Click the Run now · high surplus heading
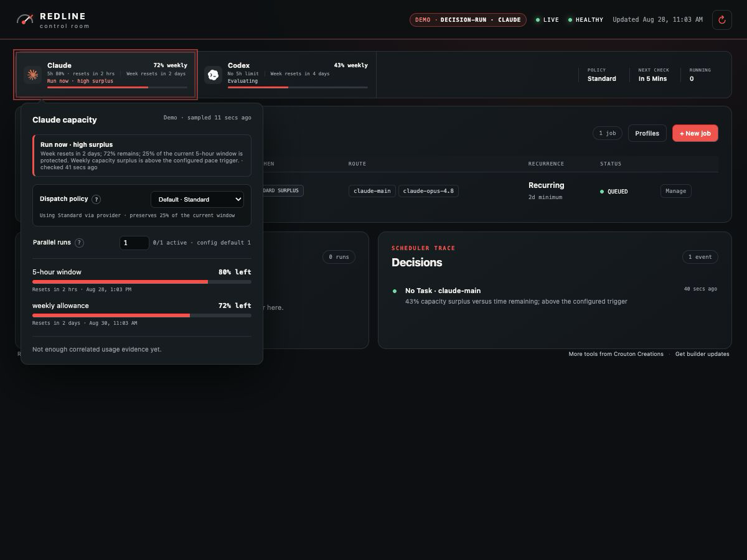 coord(77,144)
